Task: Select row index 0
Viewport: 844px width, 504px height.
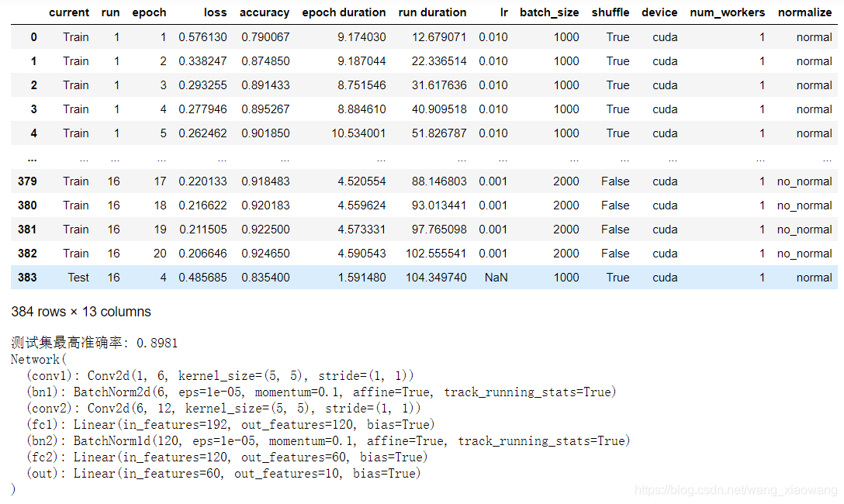Action: click(33, 37)
